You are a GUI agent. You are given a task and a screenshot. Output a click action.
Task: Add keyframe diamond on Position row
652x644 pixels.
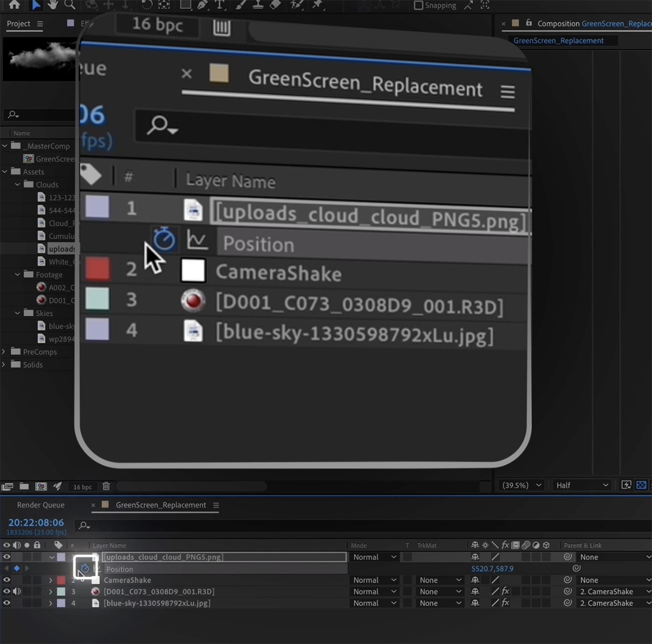pyautogui.click(x=16, y=568)
